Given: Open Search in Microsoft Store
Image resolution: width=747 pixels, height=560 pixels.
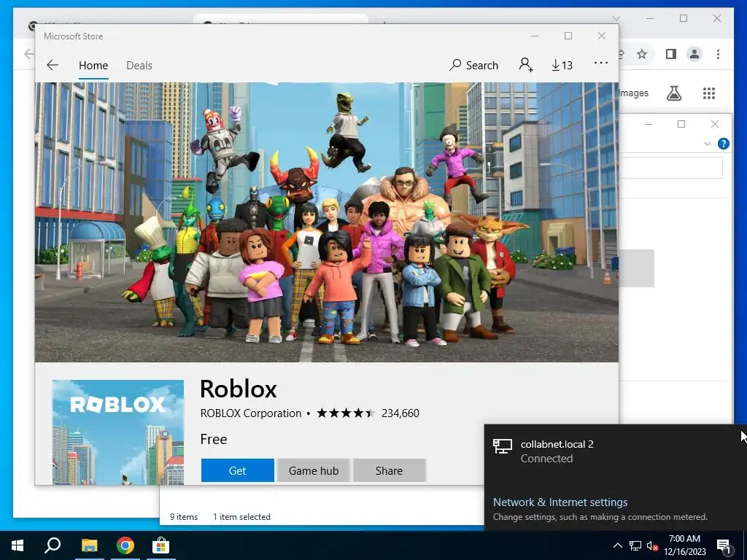Looking at the screenshot, I should (473, 65).
